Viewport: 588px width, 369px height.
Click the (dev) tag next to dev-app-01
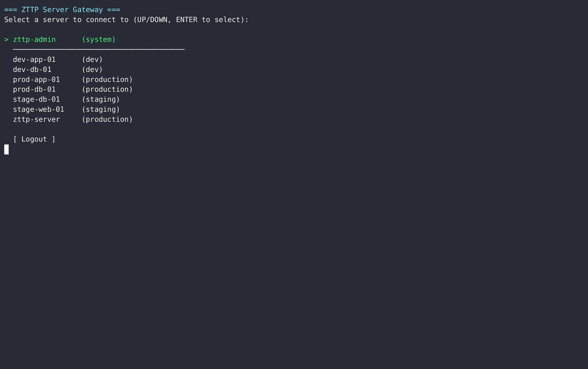(x=92, y=59)
